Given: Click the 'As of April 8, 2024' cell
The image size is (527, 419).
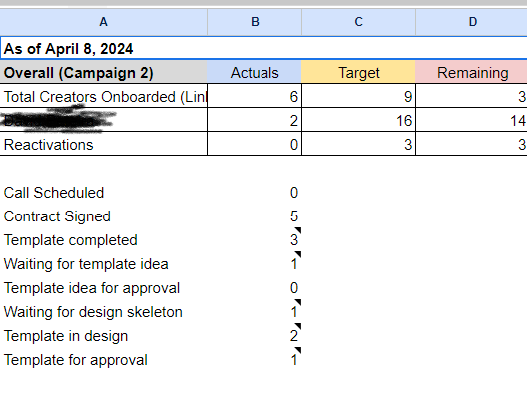Looking at the screenshot, I should pos(264,48).
